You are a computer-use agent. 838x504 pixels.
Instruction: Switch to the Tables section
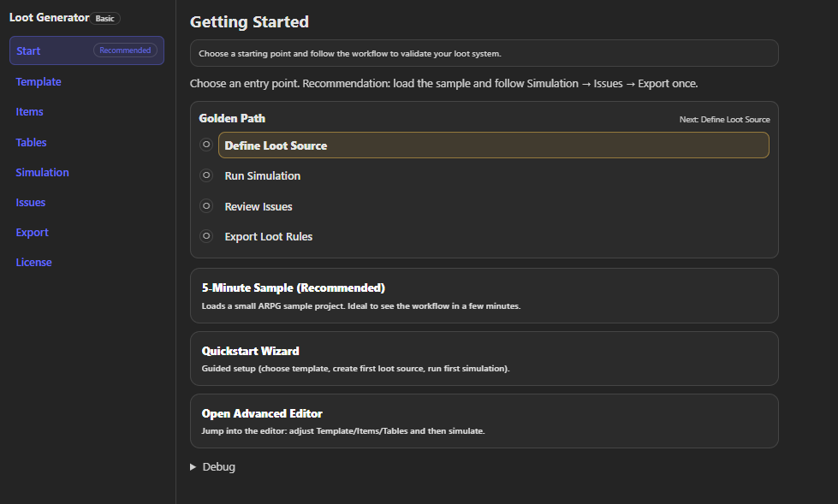pos(31,143)
